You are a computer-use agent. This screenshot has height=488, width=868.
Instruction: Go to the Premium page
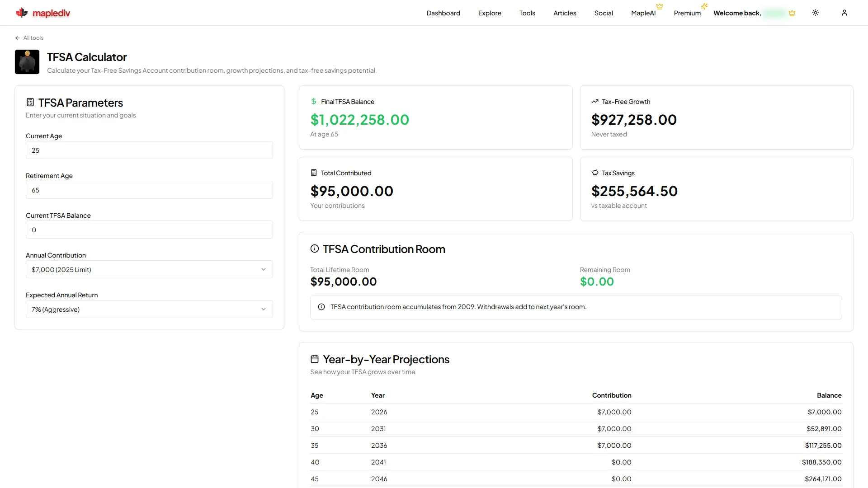[x=687, y=13]
